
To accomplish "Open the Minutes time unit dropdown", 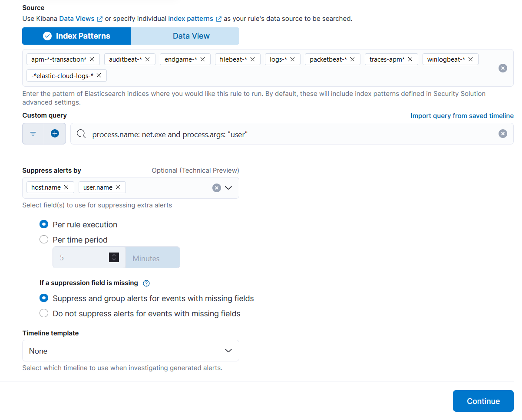I will click(152, 258).
